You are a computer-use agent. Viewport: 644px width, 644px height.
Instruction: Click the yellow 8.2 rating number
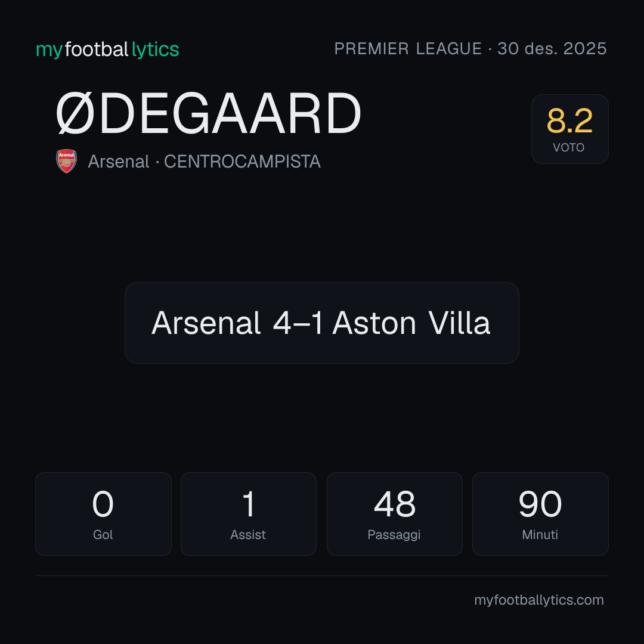click(569, 120)
